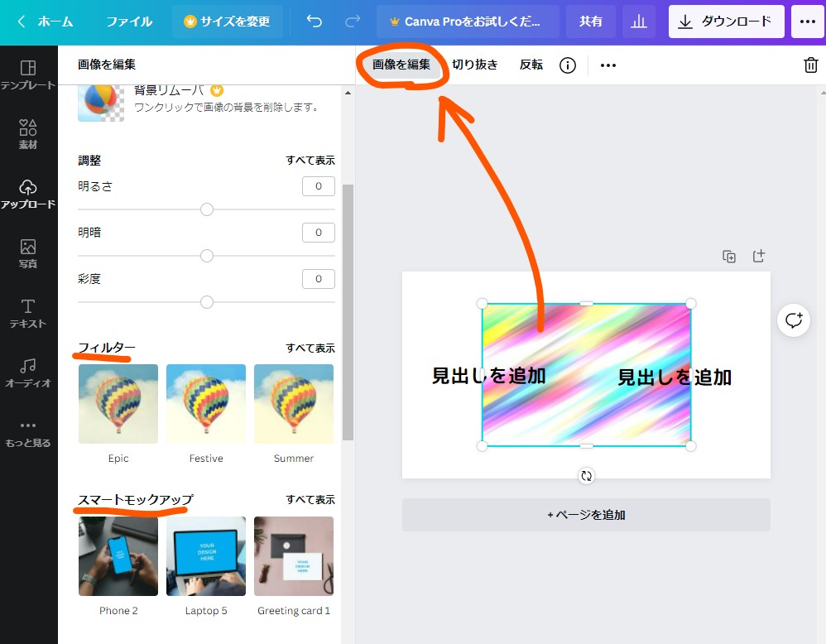Click Canva Proをお試しください button
This screenshot has width=826, height=644.
(468, 22)
